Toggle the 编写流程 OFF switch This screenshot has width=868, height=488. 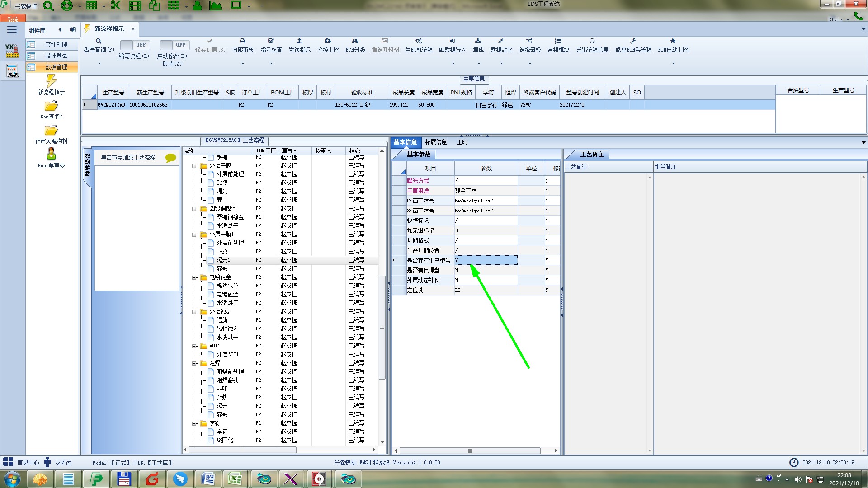(x=135, y=45)
